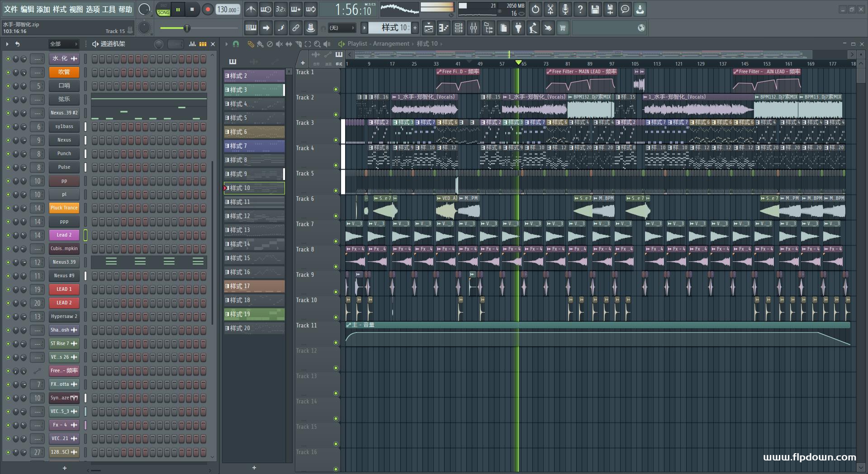Save the project with the floppy disk icon
This screenshot has width=868, height=474.
pyautogui.click(x=595, y=9)
